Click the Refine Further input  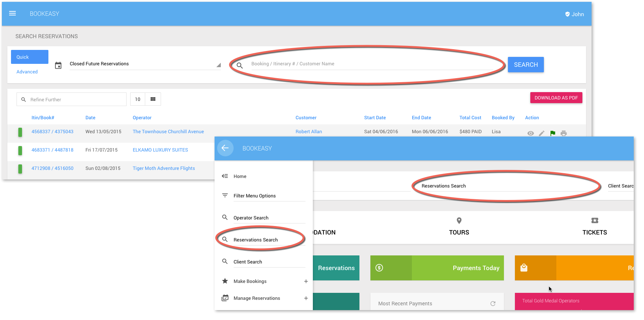(x=72, y=99)
